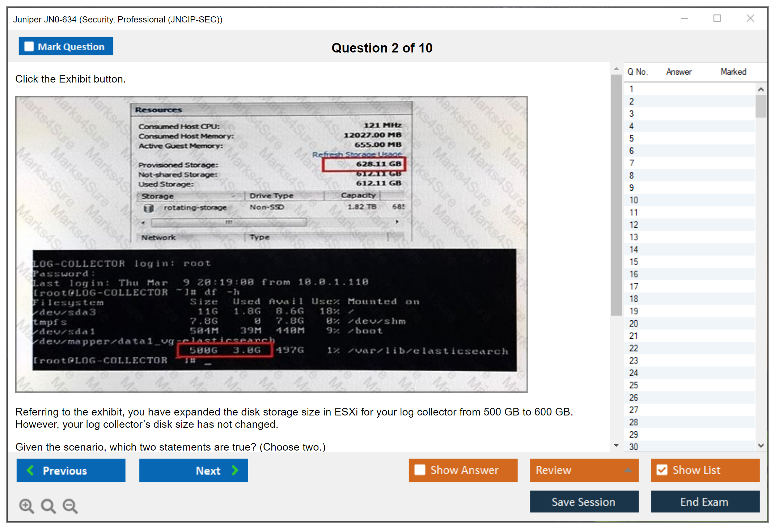Select question 22 in the list
Screen dimensions: 778x532
[x=634, y=348]
